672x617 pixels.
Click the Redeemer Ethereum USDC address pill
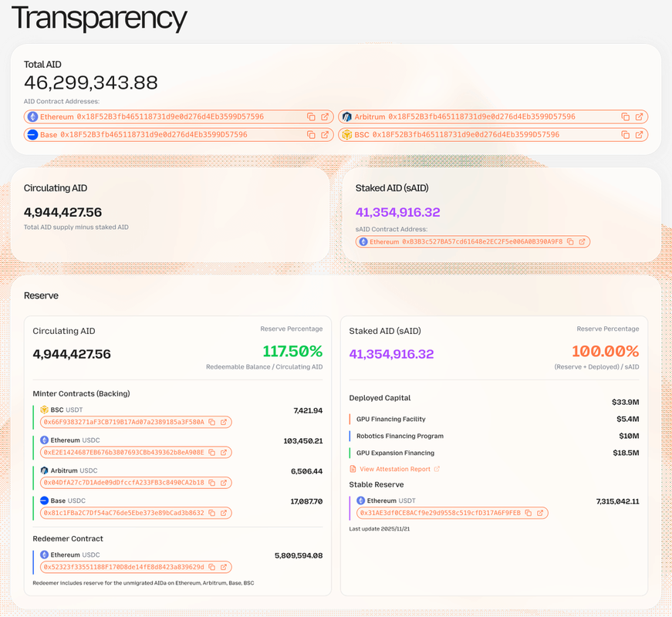click(123, 568)
